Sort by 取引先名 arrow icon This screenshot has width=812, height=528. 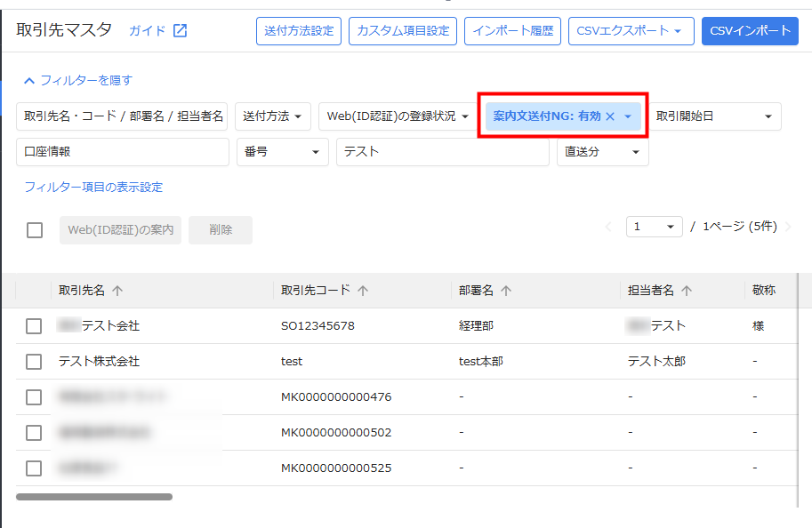[117, 291]
